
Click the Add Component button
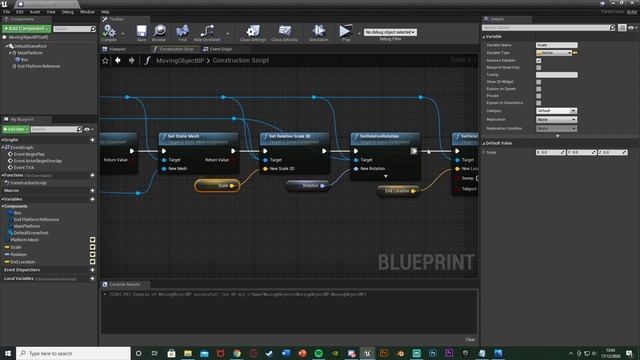click(26, 29)
